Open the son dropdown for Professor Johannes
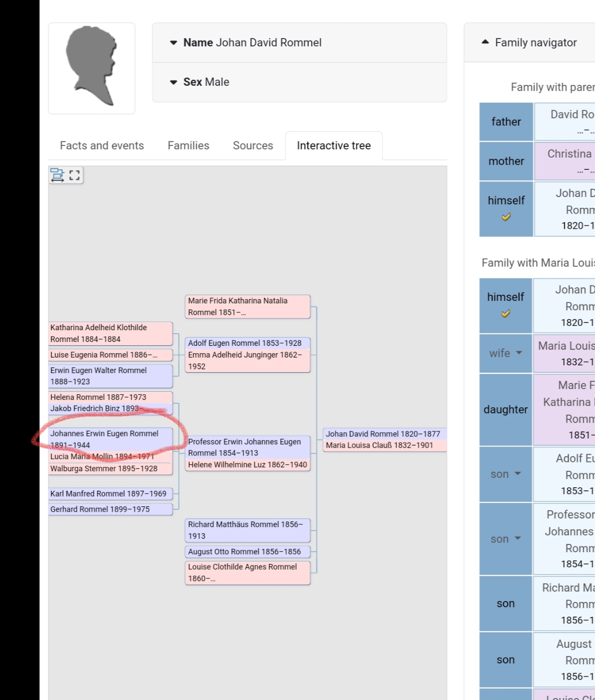This screenshot has width=595, height=700. 506,539
